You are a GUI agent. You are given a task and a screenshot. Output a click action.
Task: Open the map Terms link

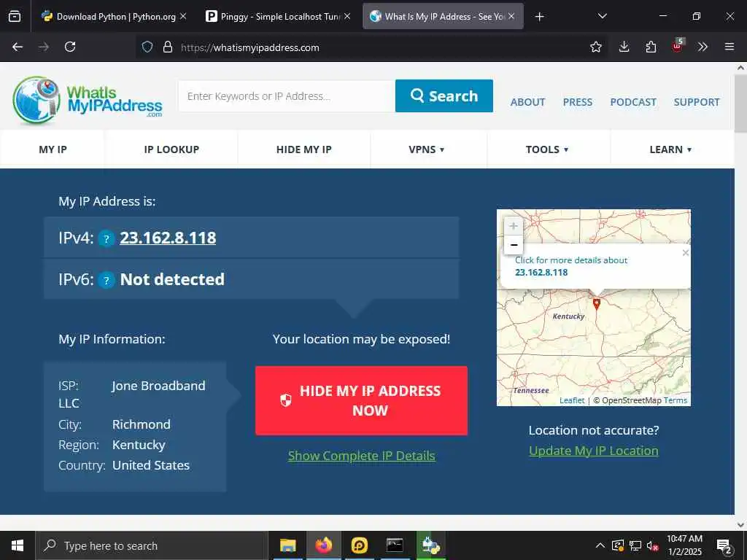click(675, 400)
